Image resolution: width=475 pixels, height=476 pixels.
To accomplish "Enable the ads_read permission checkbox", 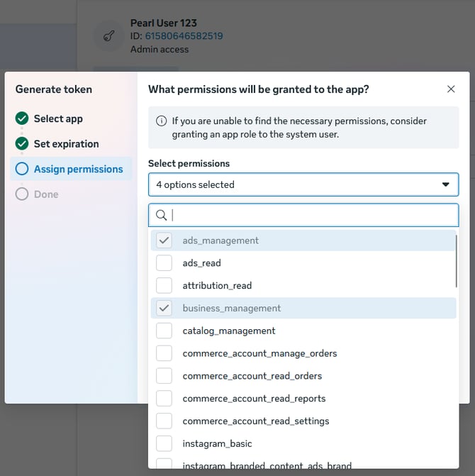I will tap(164, 263).
